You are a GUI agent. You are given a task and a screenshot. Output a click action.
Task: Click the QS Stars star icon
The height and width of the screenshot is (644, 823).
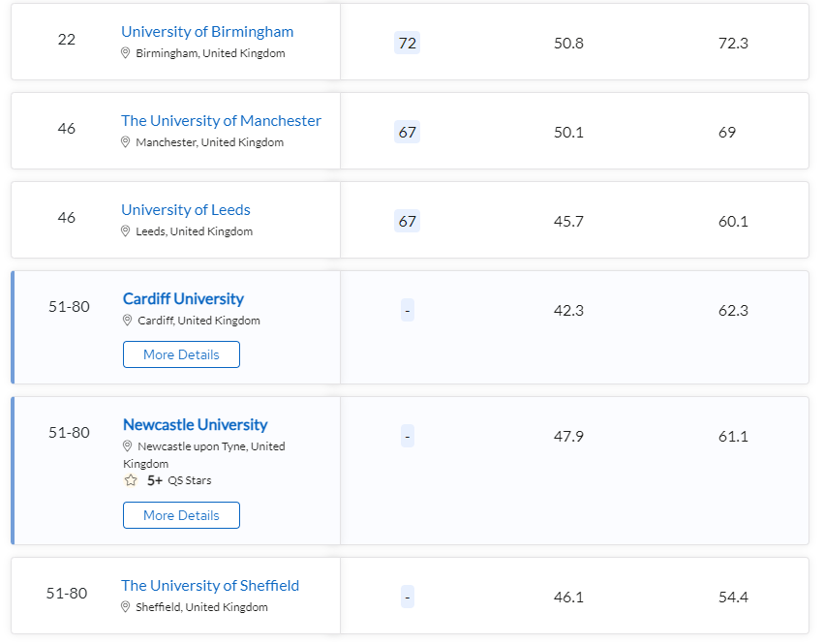pos(131,480)
